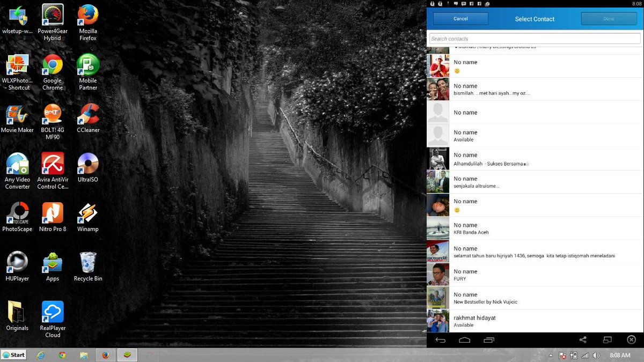Open the Mobile Partner desktop icon
This screenshot has width=644, height=362.
coord(88,72)
